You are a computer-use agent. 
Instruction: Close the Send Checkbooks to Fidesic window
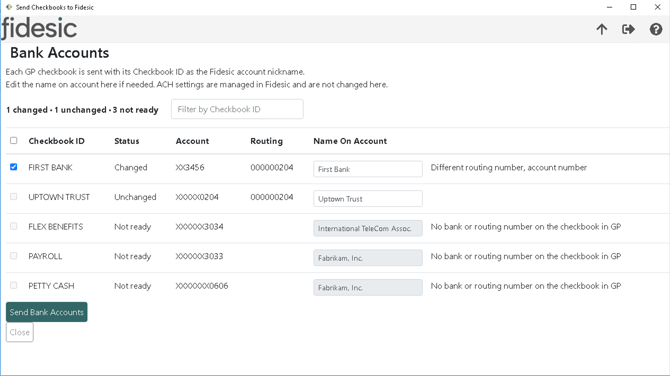point(658,7)
